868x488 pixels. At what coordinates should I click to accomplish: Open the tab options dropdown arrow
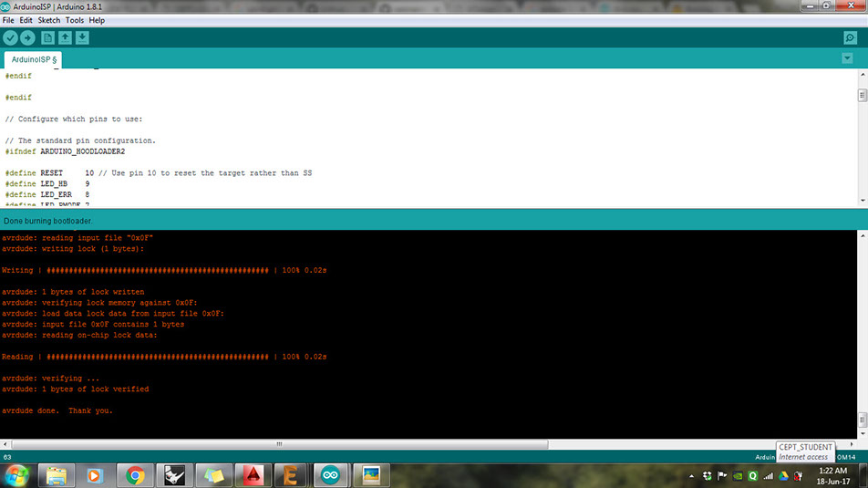pos(847,58)
